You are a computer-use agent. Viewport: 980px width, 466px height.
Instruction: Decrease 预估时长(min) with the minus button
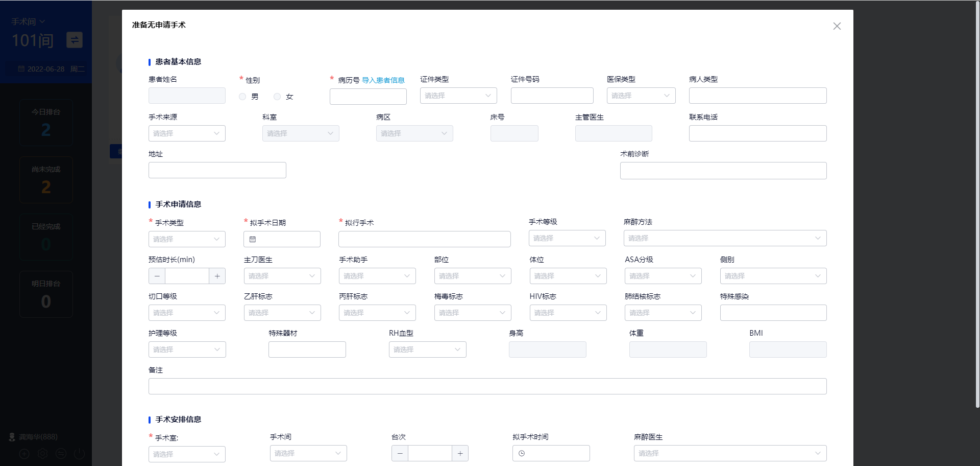pyautogui.click(x=157, y=276)
